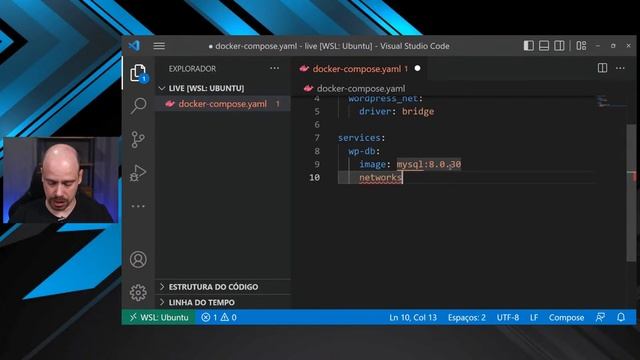Toggle bottom panel layout button
Viewport: 640px width, 360px height.
pos(544,46)
